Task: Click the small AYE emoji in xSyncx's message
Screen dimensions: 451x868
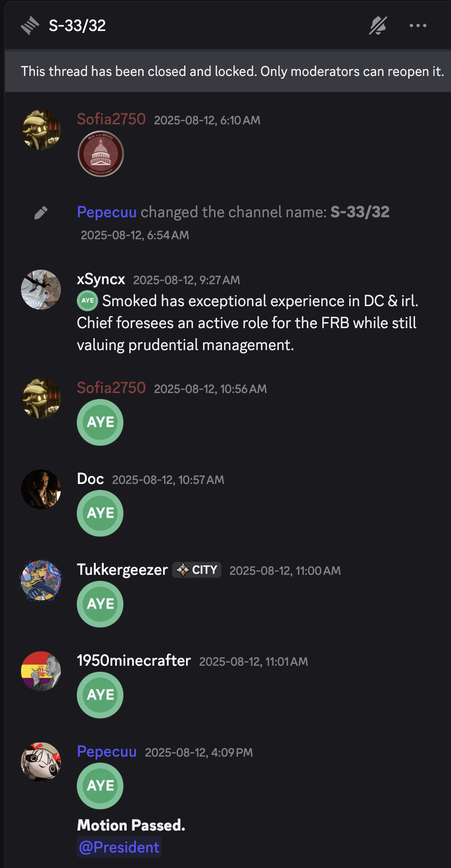Action: tap(88, 301)
